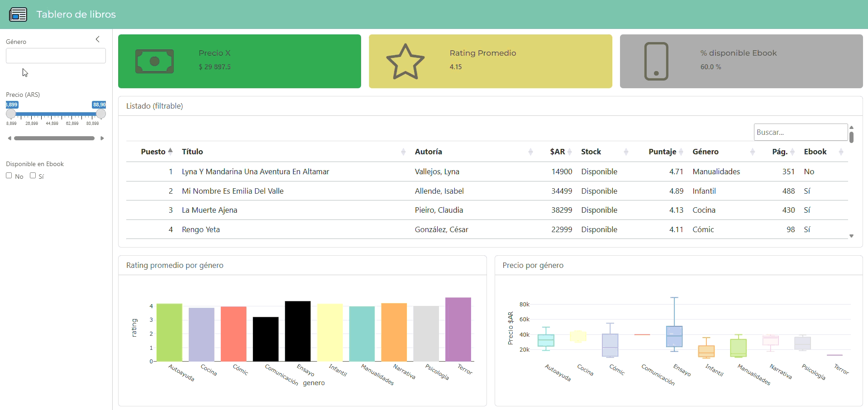Viewport: 868px width, 410px height.
Task: Click the dashboard logo icon in header
Action: point(18,14)
